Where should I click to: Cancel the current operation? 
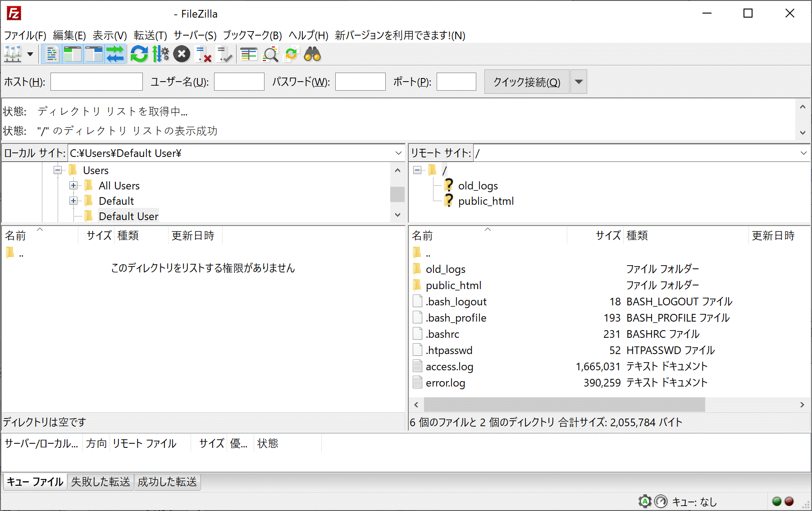[182, 54]
